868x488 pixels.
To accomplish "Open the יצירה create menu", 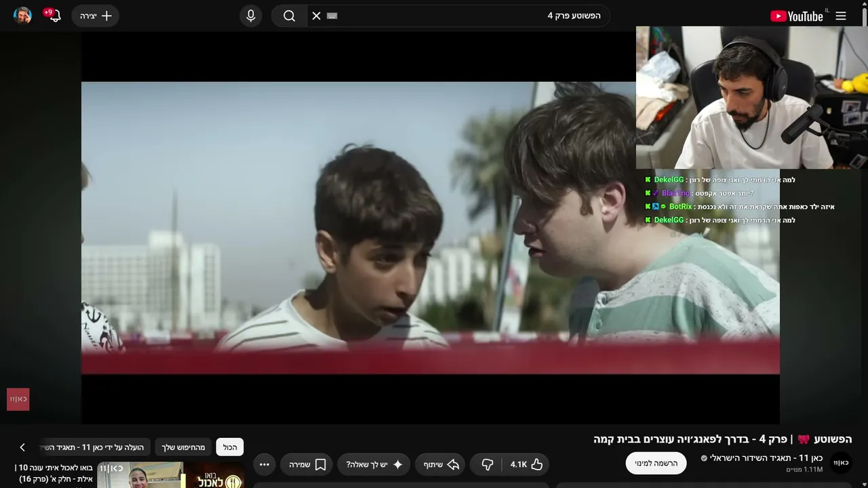I will (96, 16).
